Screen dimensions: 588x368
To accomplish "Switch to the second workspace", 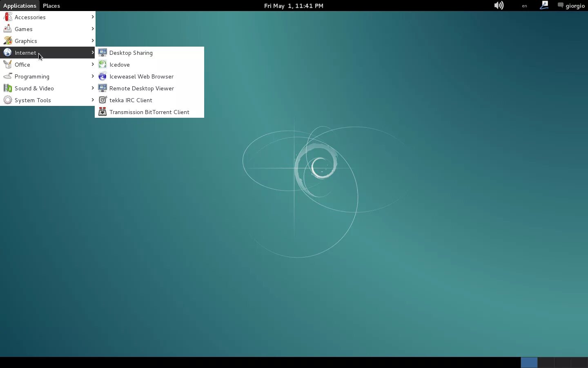I will coord(546,363).
